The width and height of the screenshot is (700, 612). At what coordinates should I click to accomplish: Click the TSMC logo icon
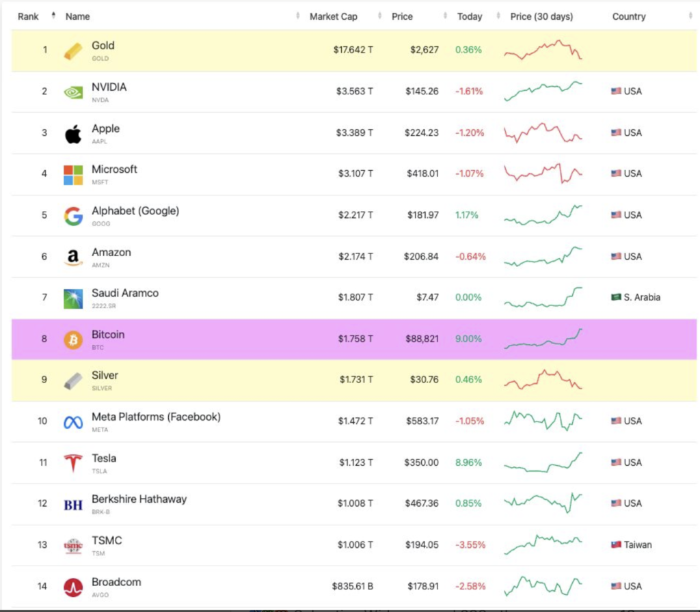[x=72, y=546]
